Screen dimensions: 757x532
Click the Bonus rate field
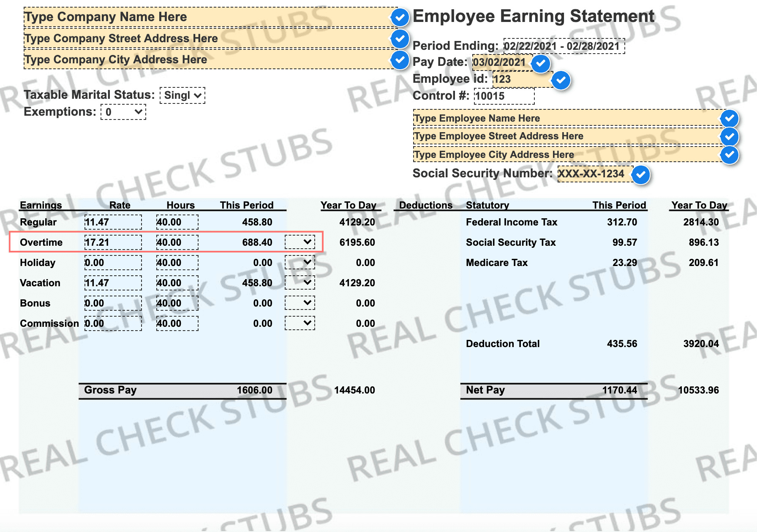coord(113,303)
